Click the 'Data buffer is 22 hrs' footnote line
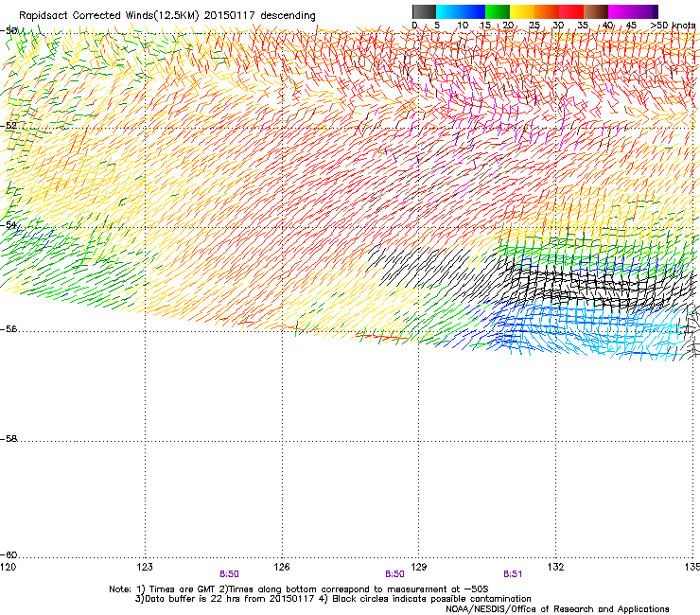700x615 pixels. click(333, 599)
